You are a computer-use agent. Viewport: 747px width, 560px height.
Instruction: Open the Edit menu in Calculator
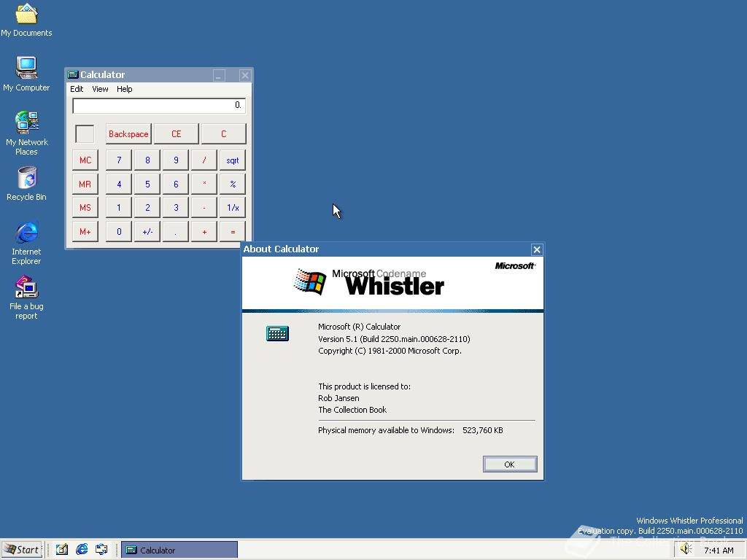[77, 89]
